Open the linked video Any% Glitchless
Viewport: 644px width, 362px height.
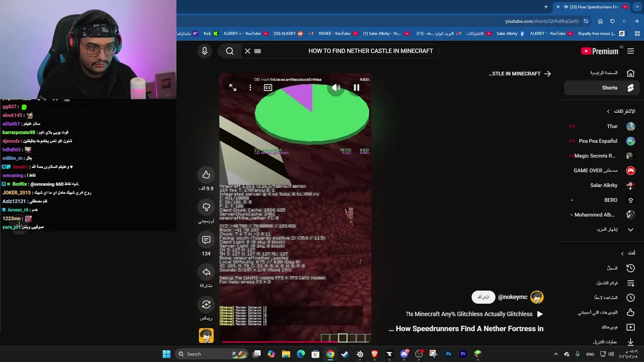[474, 314]
